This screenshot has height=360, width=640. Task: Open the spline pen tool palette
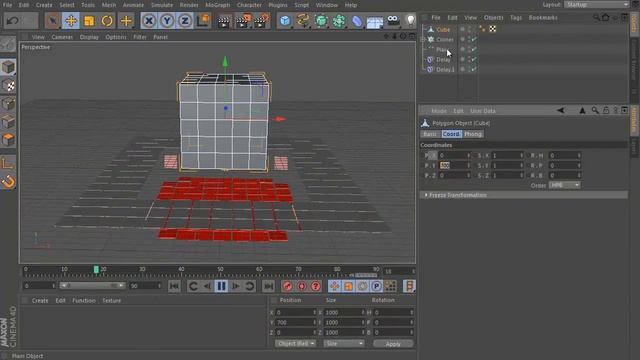(x=303, y=20)
